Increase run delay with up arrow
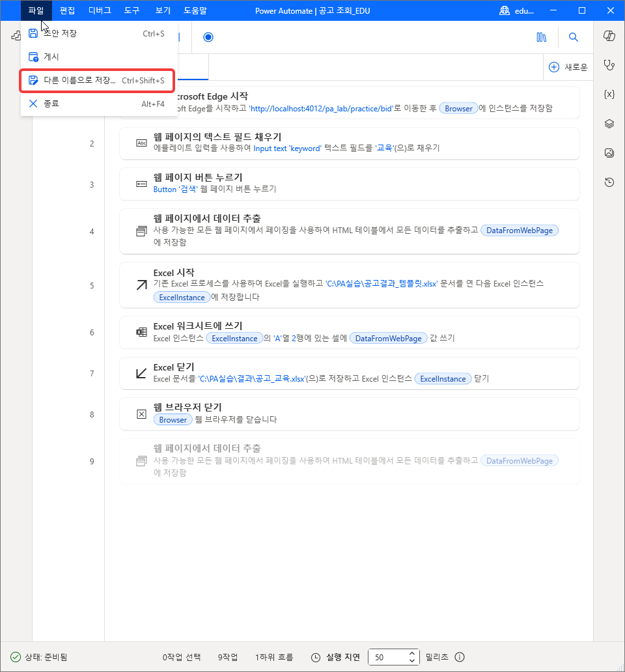The width and height of the screenshot is (625, 672). [411, 653]
